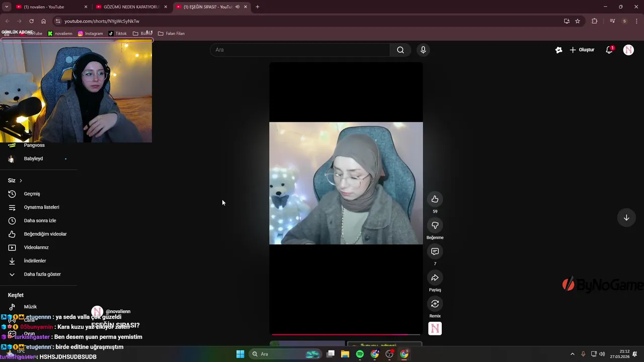Mute the EŞEĞİN SIPASI tab audio icon
This screenshot has height=362, width=644.
(x=237, y=7)
